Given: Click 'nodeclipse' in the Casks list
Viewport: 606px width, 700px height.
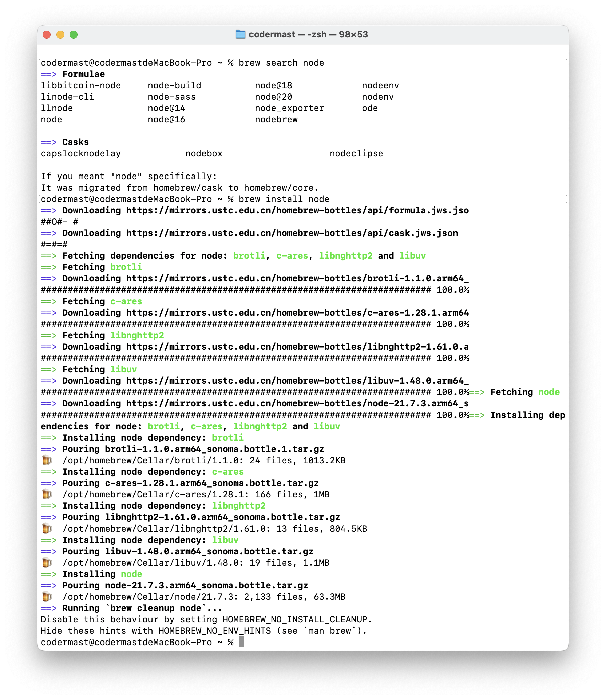Looking at the screenshot, I should coord(357,154).
